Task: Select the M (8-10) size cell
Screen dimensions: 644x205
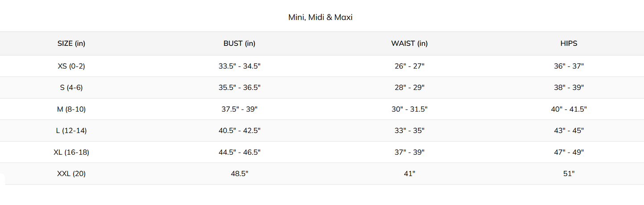Action: tap(71, 109)
